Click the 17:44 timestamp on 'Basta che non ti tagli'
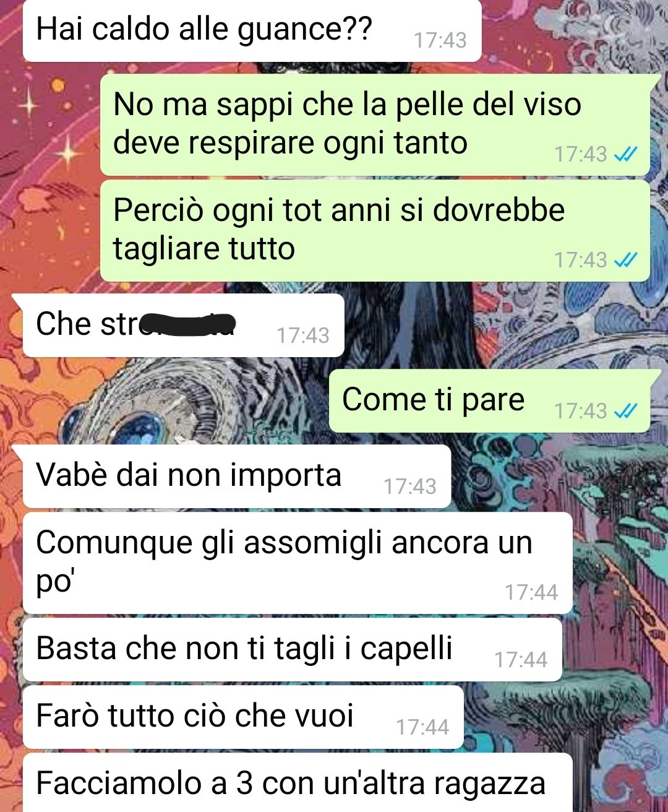668x812 pixels. [521, 660]
